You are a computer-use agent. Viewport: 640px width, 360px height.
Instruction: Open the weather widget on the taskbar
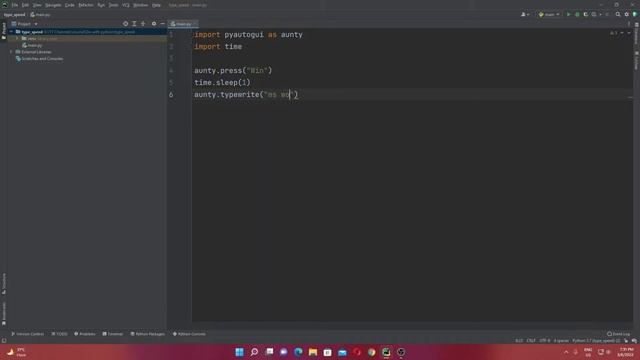pos(16,352)
